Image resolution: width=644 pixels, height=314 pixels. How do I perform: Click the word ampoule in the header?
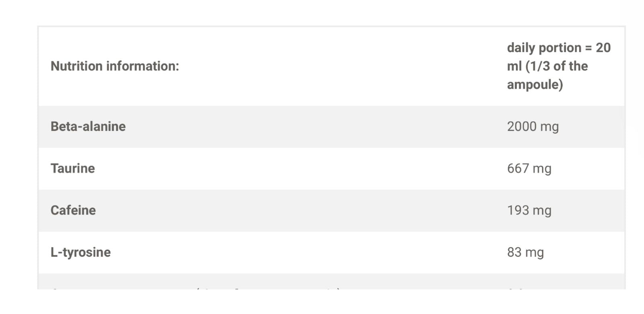(535, 85)
